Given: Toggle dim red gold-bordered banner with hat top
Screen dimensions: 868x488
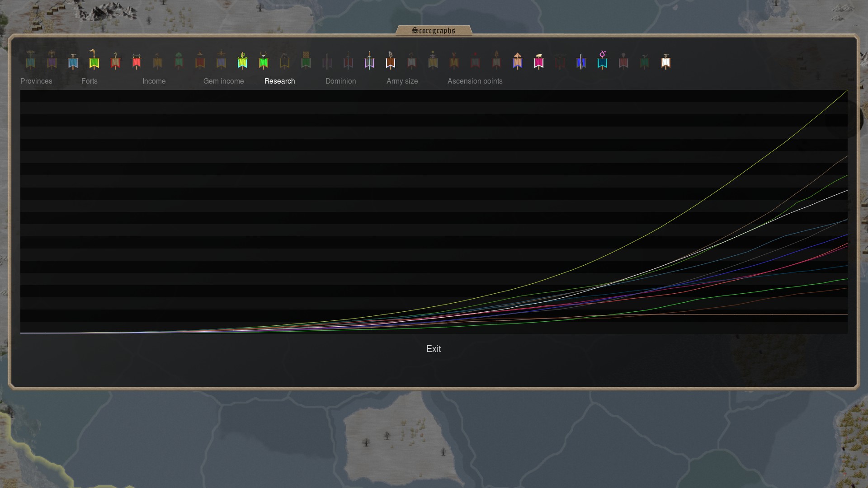Looking at the screenshot, I should click(x=200, y=60).
